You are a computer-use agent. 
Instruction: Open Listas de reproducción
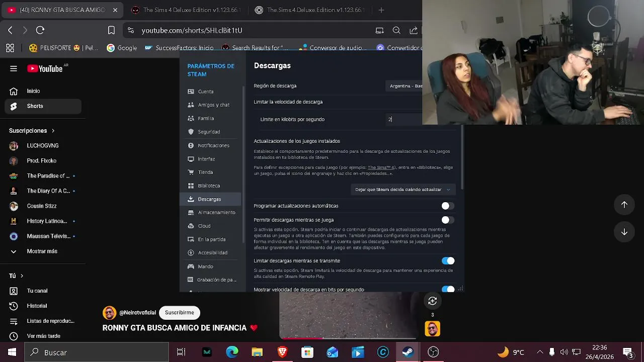coord(43,321)
